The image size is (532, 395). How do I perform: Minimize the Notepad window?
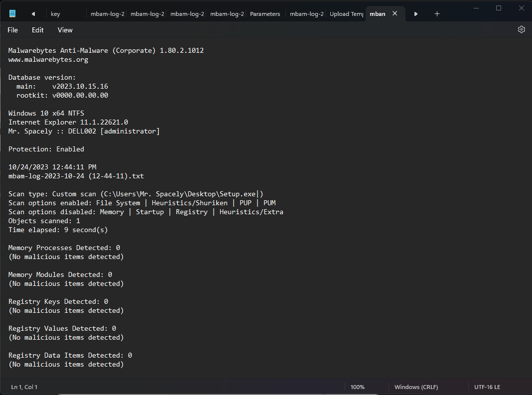[476, 8]
